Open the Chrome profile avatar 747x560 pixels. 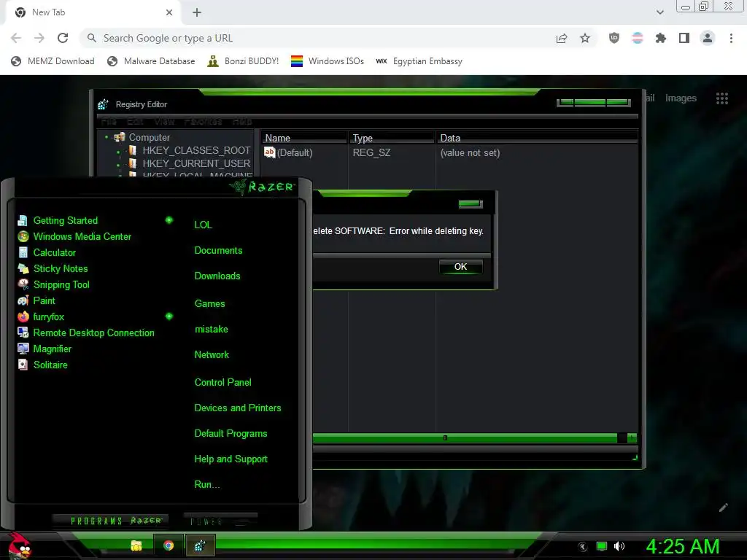pos(708,38)
